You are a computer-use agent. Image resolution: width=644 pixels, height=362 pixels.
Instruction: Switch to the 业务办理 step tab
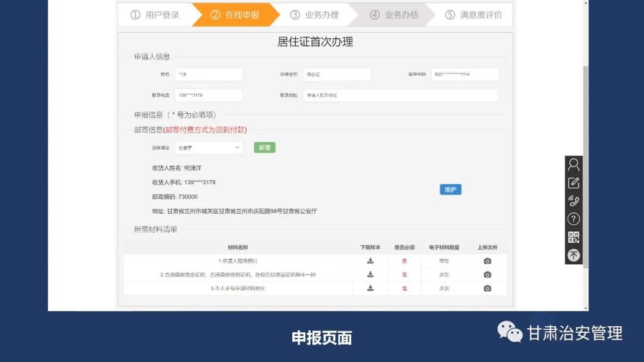pyautogui.click(x=315, y=15)
